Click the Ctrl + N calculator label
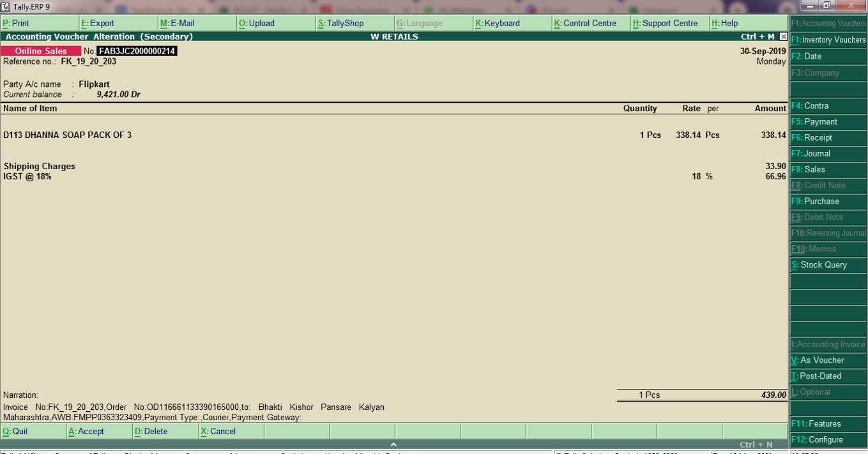The height and width of the screenshot is (454, 868). click(x=756, y=444)
